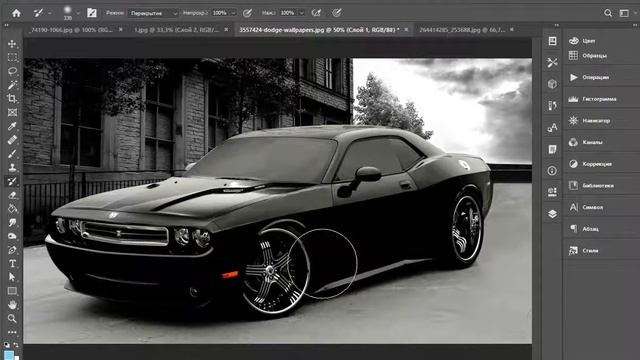Open the Notes panel icon
The height and width of the screenshot is (360, 640).
click(552, 149)
